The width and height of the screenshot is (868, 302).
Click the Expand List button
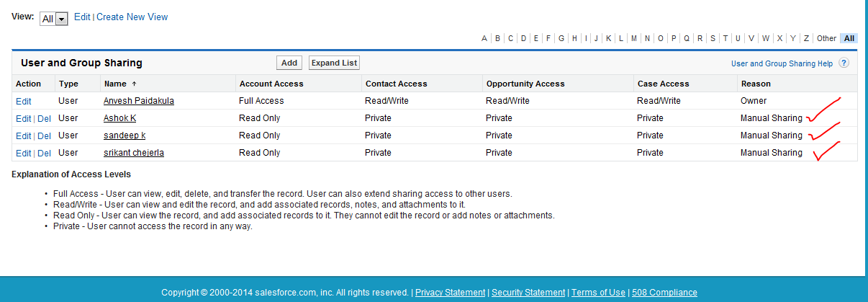click(x=334, y=63)
